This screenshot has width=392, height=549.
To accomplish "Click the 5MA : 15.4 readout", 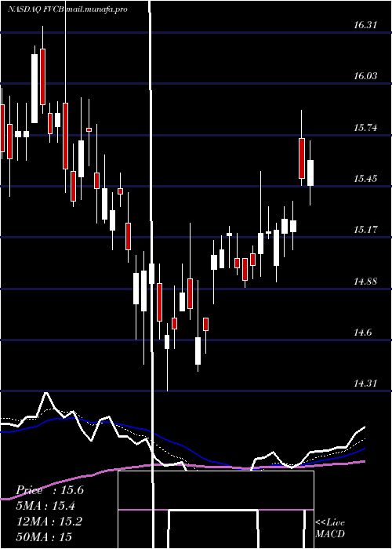I will click(45, 506).
